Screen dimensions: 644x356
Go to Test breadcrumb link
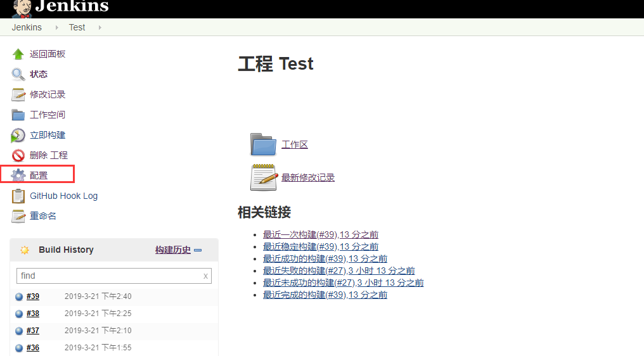(x=77, y=27)
